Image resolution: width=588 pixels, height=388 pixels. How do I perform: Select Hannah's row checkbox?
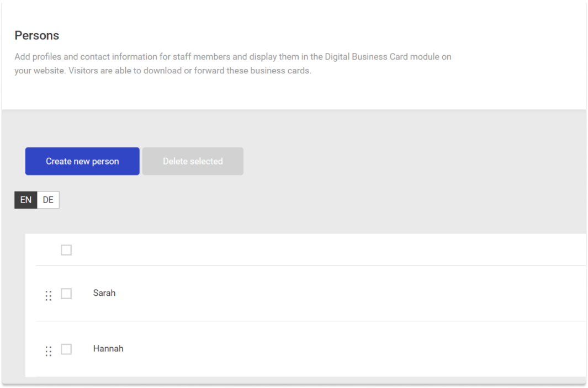point(66,349)
